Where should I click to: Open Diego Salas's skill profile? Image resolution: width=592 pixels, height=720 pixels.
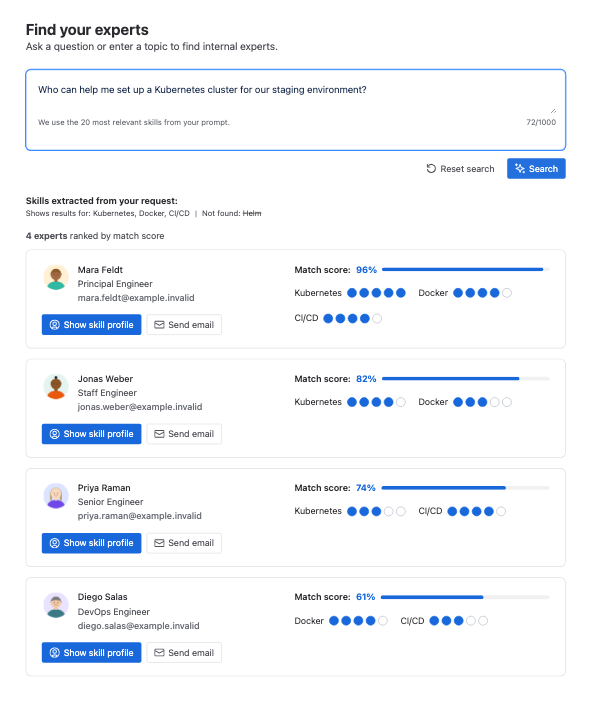[x=91, y=652]
